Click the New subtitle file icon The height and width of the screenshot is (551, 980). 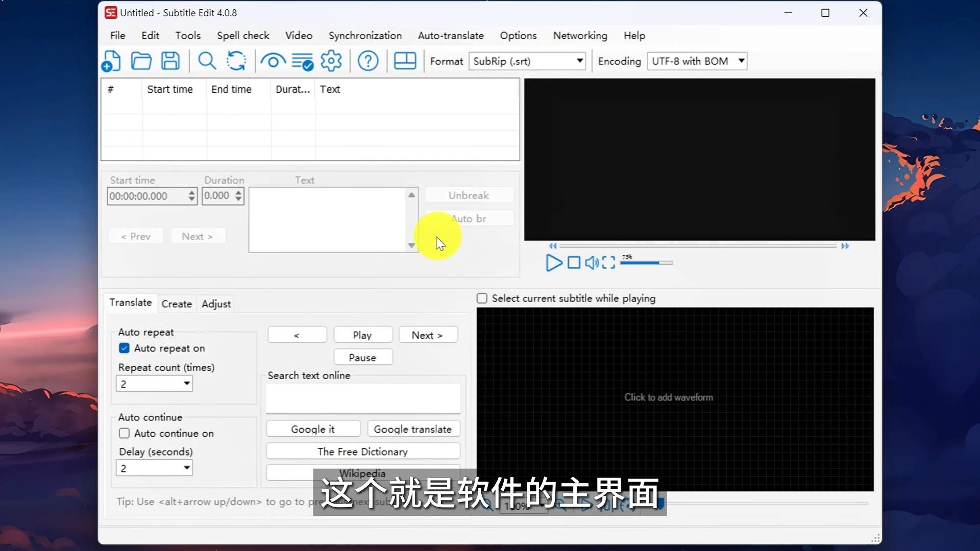coord(111,61)
